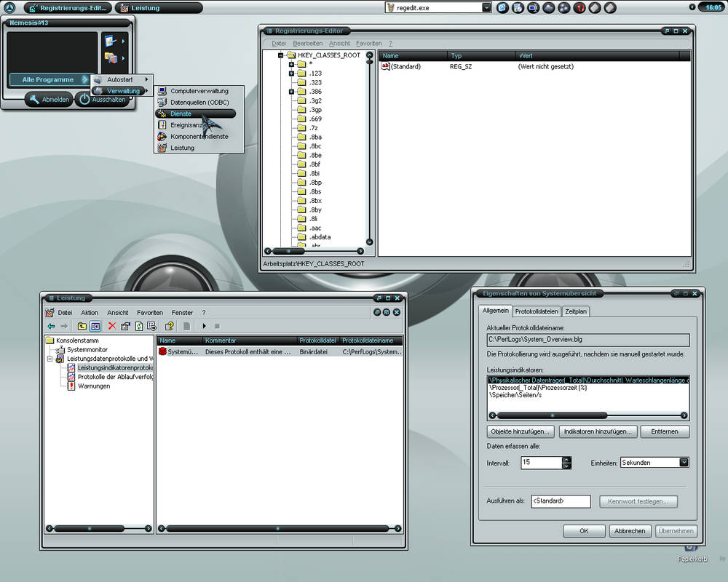
Task: Select Ereignisanzeige from the Verwaltung menu
Action: [193, 124]
